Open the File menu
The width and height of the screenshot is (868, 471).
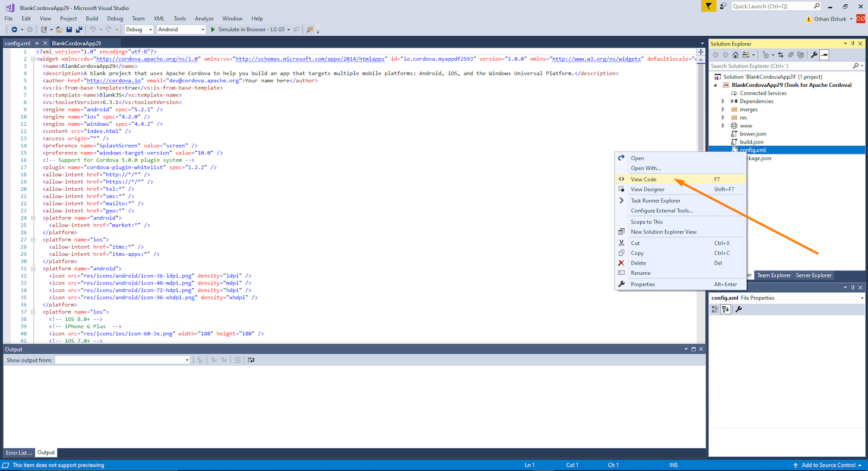9,18
